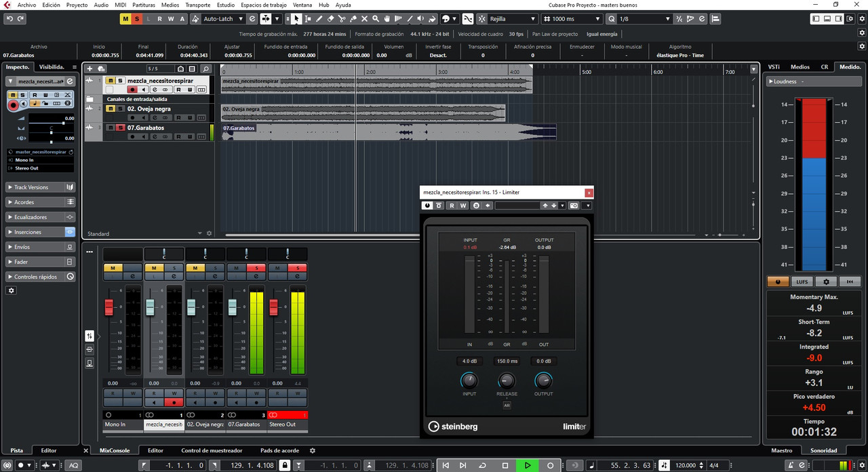The image size is (868, 472).
Task: Click the AQ button in transport bar
Action: 73,465
